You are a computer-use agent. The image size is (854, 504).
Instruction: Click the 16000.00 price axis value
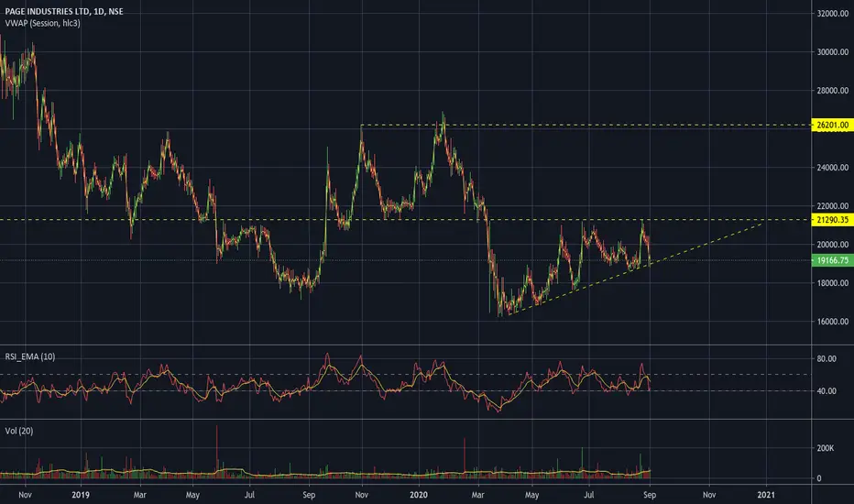pyautogui.click(x=833, y=322)
